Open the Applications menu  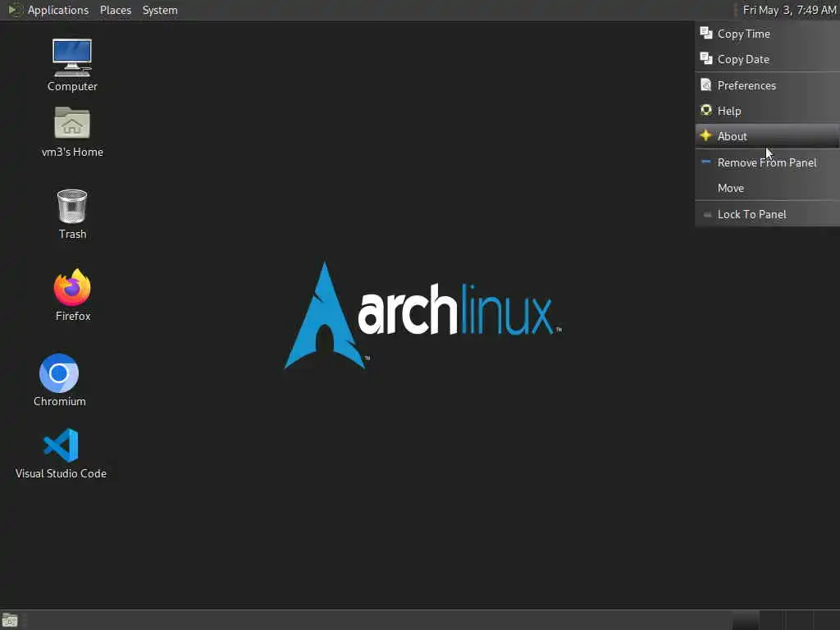(58, 10)
